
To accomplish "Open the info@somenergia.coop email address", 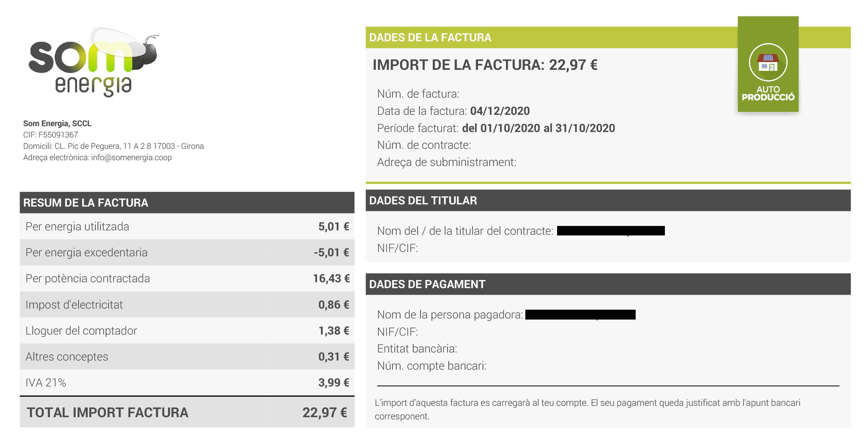I will click(132, 158).
